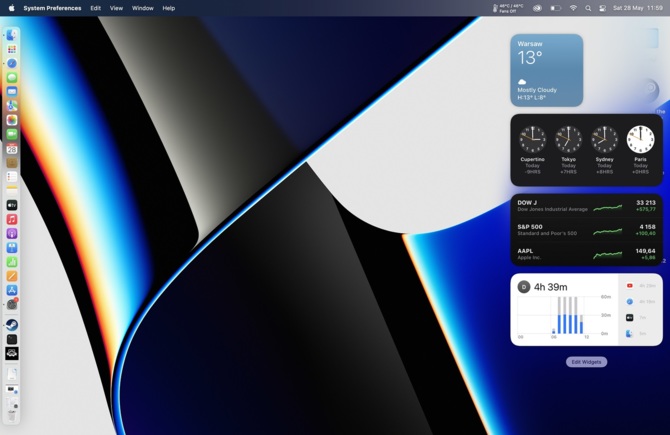Viewport: 670px width, 435px height.
Task: Open the S&P 500 stock row
Action: (586, 230)
